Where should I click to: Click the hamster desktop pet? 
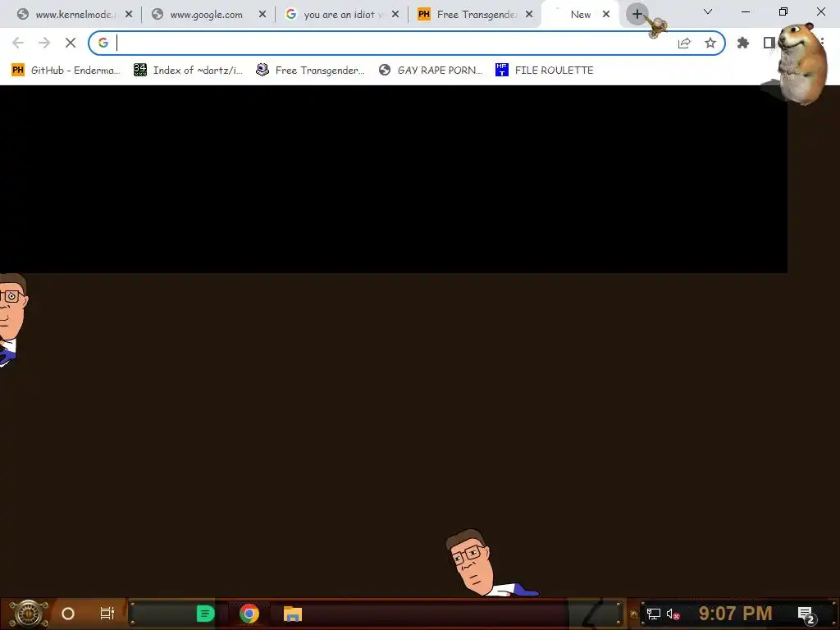tap(801, 63)
